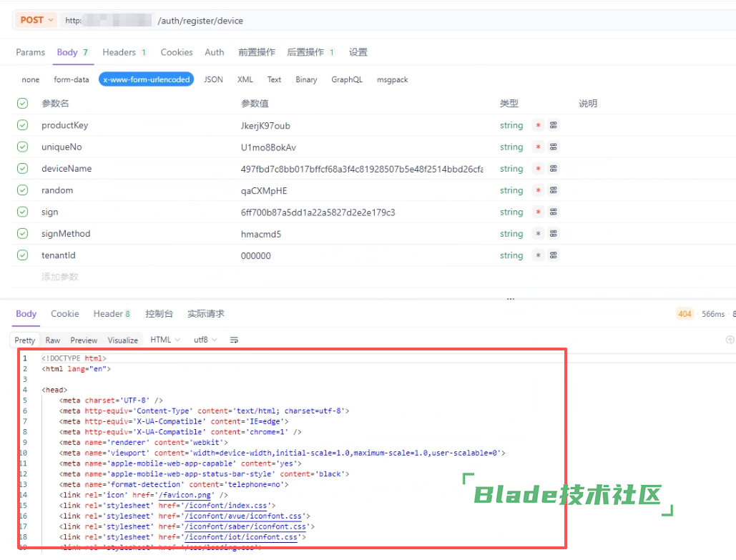The width and height of the screenshot is (736, 560).
Task: Switch to the Headers request tab
Action: 124,52
